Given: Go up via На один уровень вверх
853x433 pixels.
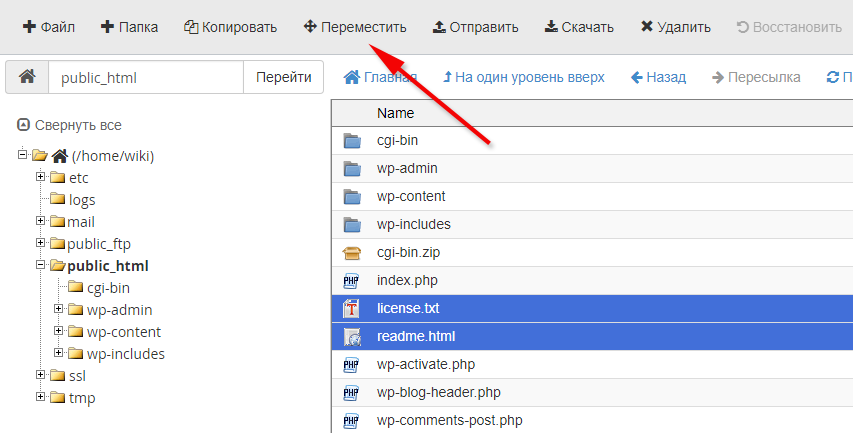Looking at the screenshot, I should click(523, 77).
